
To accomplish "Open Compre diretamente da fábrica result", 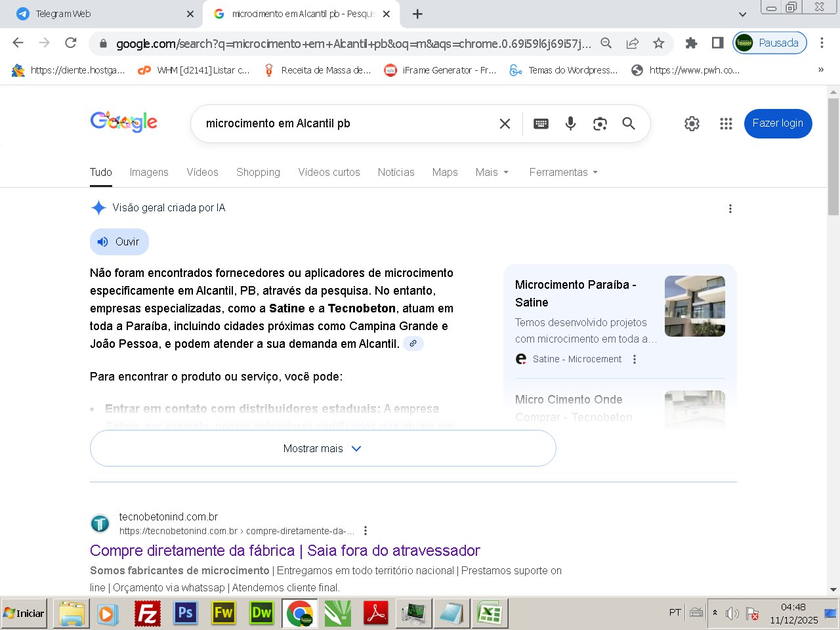I will coord(285,551).
